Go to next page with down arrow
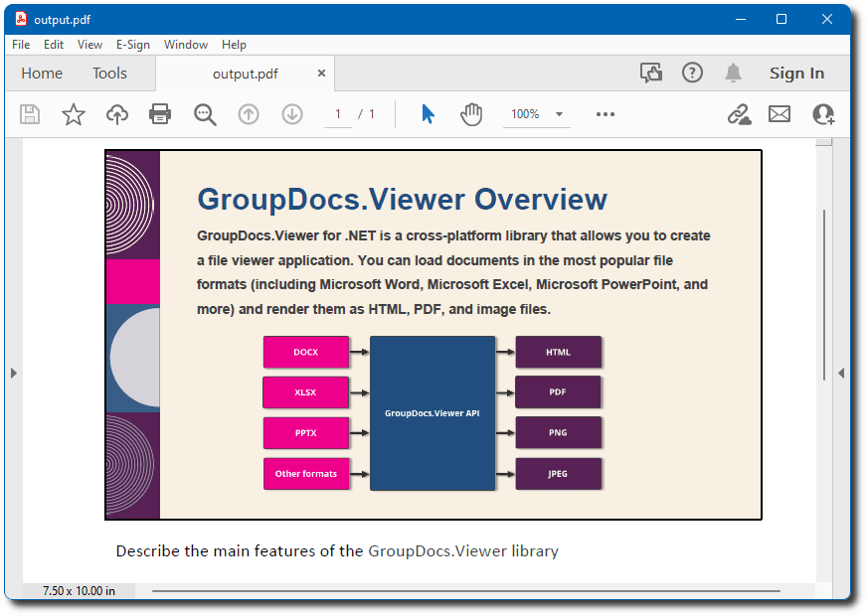This screenshot has height=616, width=867. pos(291,113)
